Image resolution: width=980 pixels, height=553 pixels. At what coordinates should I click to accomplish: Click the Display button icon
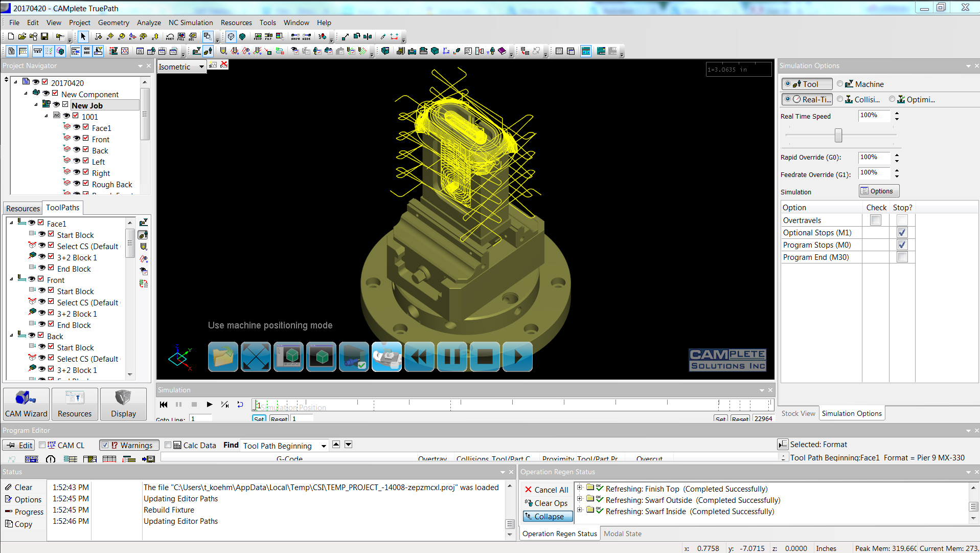pos(123,404)
